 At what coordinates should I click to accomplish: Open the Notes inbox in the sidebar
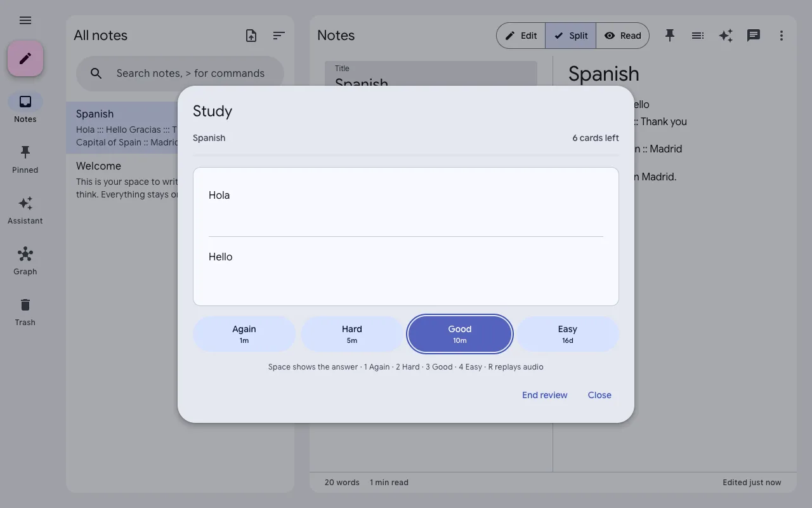click(x=25, y=108)
